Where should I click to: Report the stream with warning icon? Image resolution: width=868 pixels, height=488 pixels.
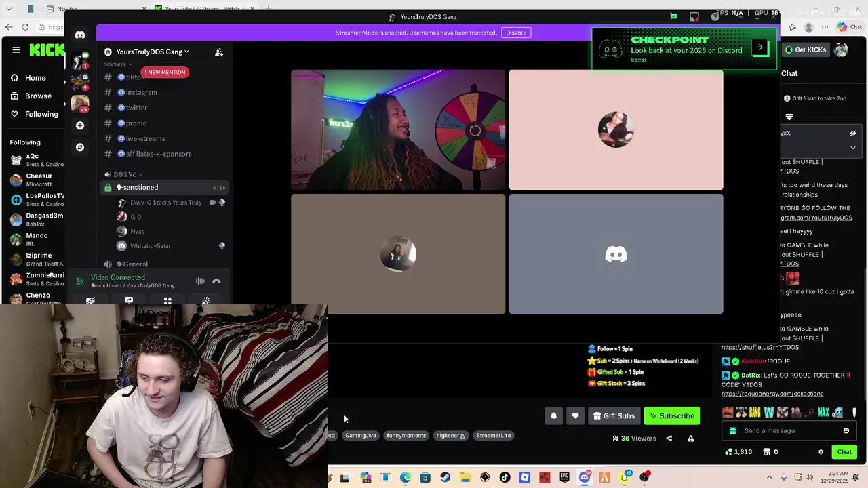point(690,439)
